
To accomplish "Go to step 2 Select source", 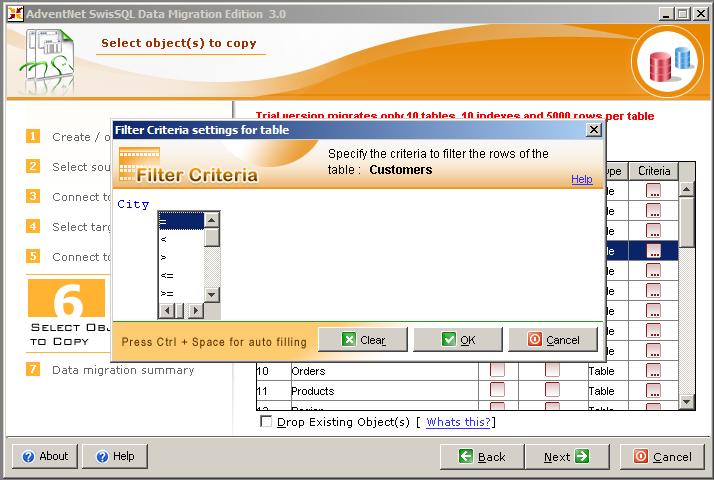I will pos(68,167).
